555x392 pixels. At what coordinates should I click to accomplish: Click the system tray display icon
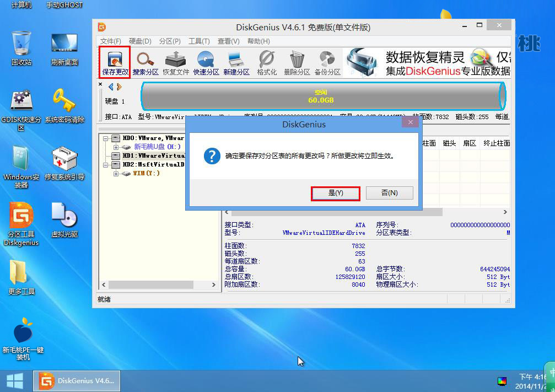502,382
